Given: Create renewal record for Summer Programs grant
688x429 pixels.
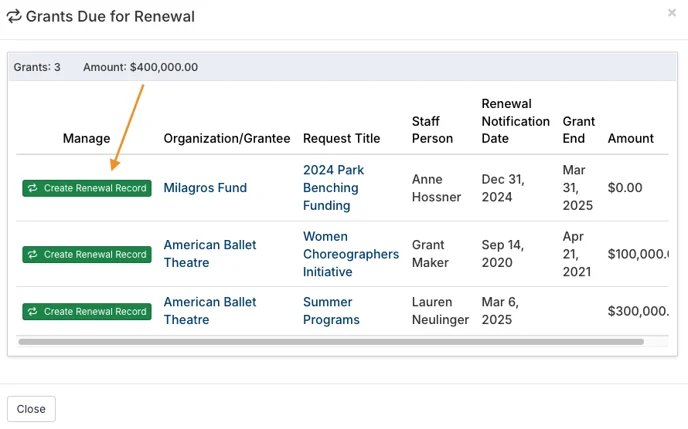Looking at the screenshot, I should tap(87, 311).
